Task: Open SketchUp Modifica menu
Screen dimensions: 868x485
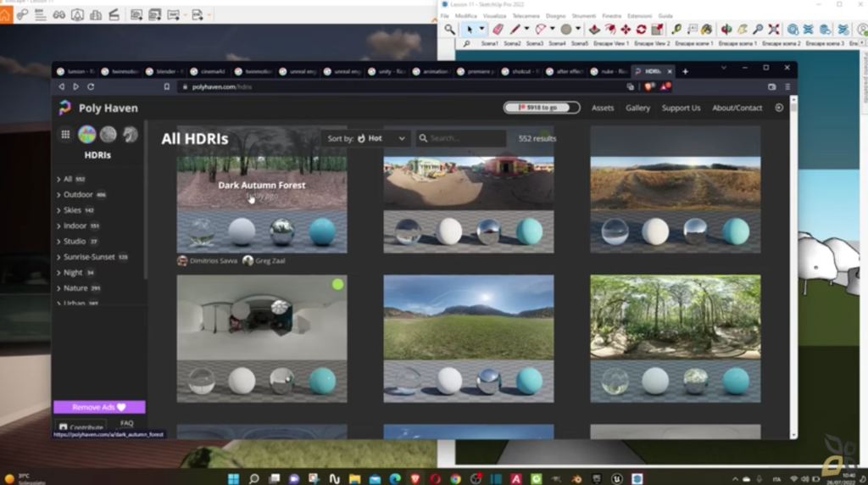Action: point(466,16)
